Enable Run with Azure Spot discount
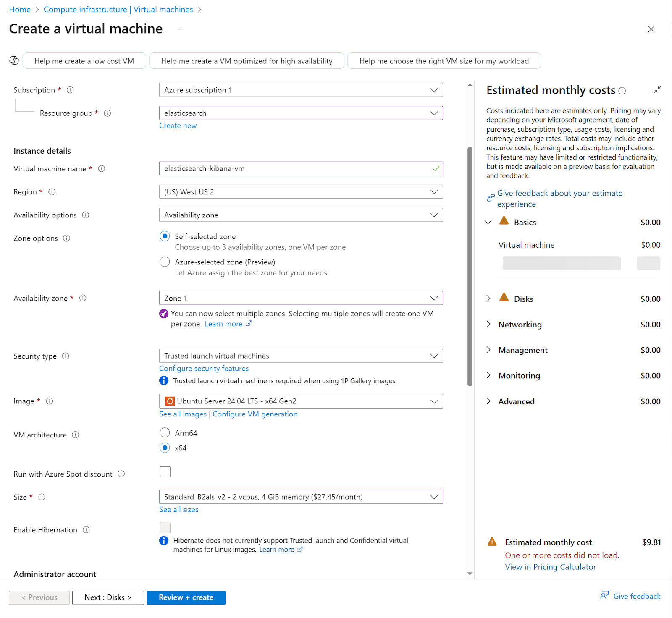The width and height of the screenshot is (672, 618). (165, 471)
